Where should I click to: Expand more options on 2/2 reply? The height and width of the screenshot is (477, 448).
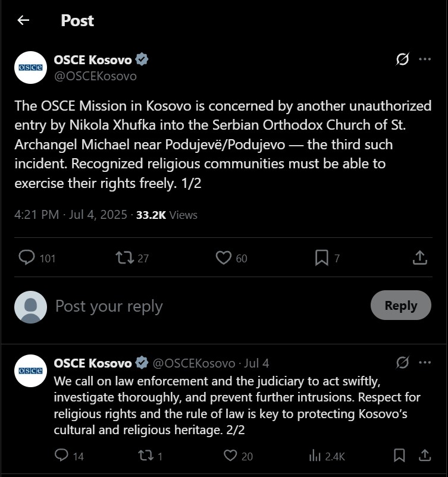pyautogui.click(x=425, y=362)
